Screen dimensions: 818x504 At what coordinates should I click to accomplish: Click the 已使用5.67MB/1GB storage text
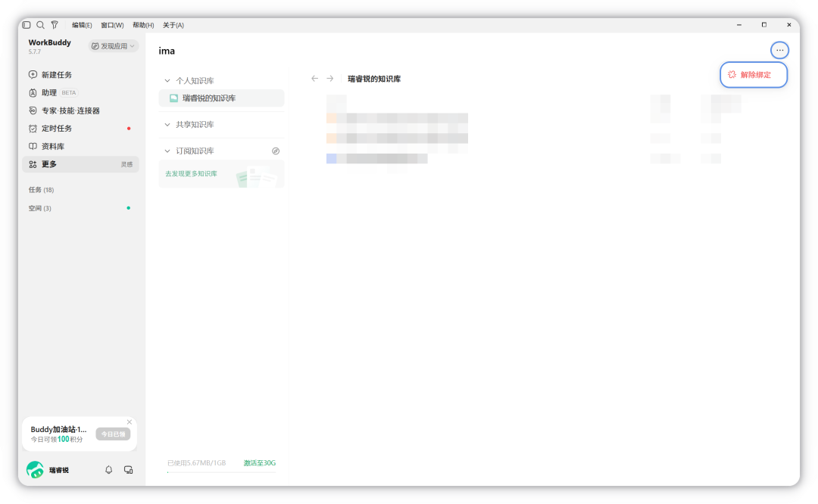pyautogui.click(x=197, y=463)
